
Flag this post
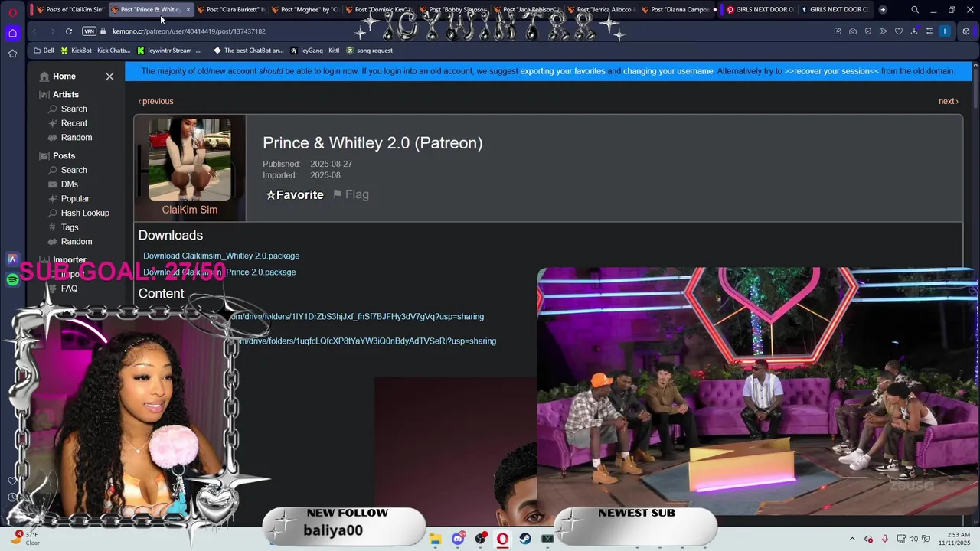[x=351, y=194]
